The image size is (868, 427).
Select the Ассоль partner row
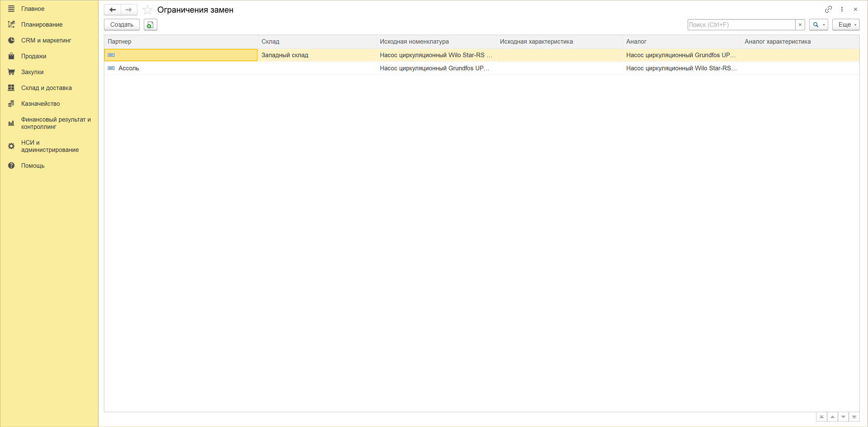(x=181, y=68)
